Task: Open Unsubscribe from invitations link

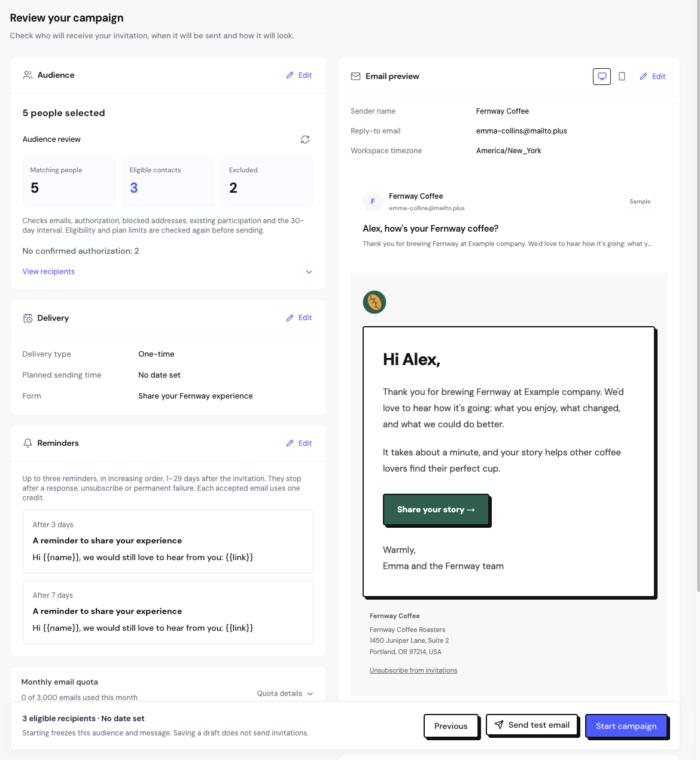Action: pos(413,670)
